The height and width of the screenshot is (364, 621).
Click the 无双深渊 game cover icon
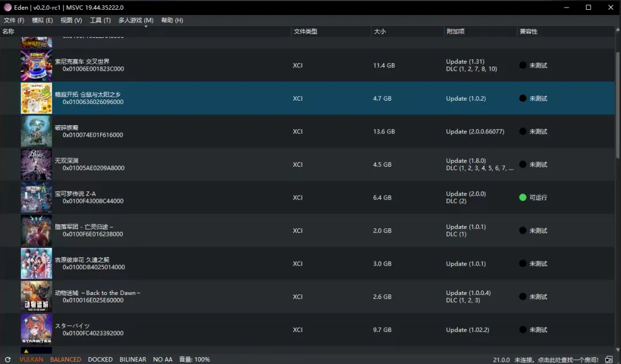(x=36, y=164)
